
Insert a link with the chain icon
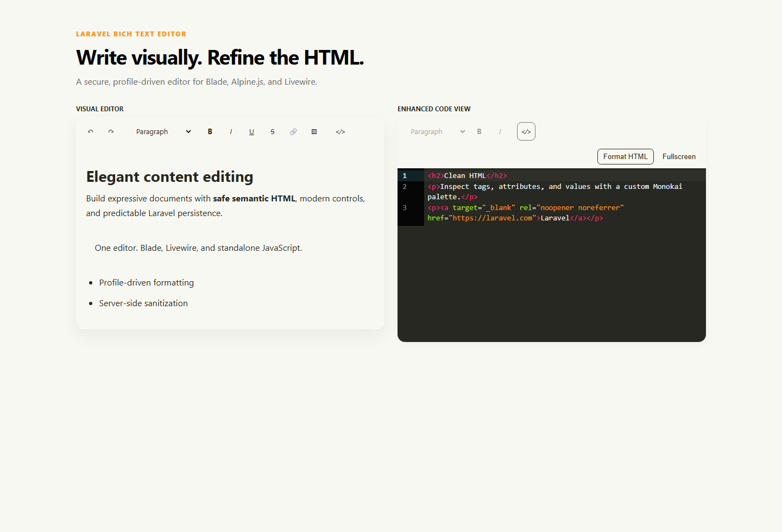click(293, 131)
